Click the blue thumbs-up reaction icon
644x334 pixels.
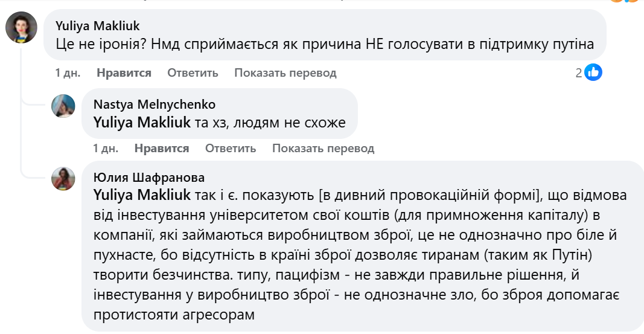593,73
